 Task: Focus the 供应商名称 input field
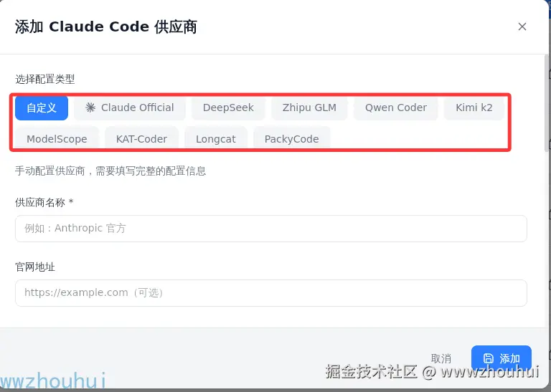271,229
